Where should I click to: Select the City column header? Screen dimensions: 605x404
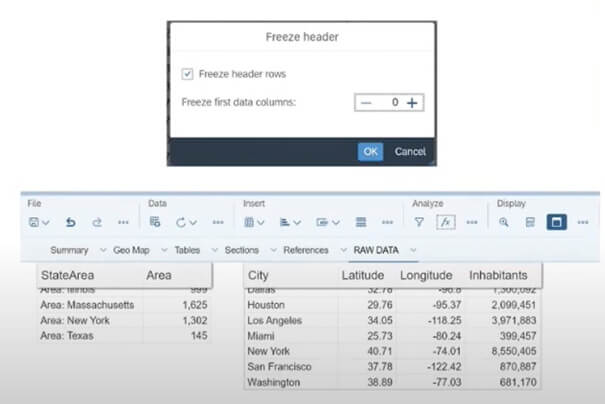258,276
